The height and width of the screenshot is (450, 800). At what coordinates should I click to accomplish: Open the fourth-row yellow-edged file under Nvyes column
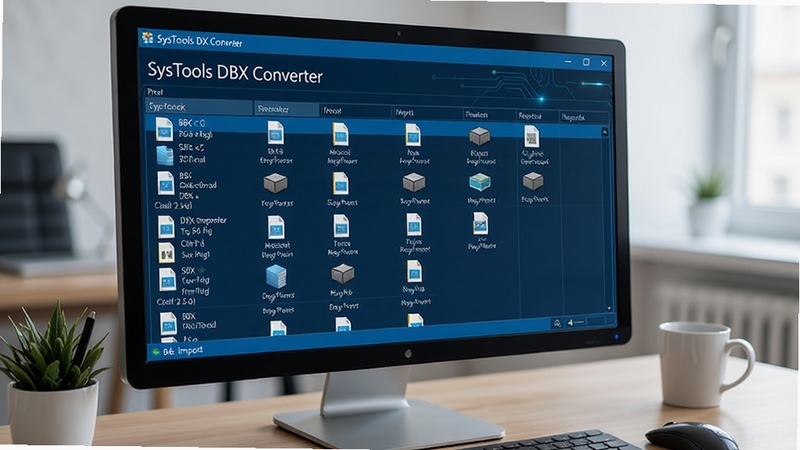coord(414,271)
